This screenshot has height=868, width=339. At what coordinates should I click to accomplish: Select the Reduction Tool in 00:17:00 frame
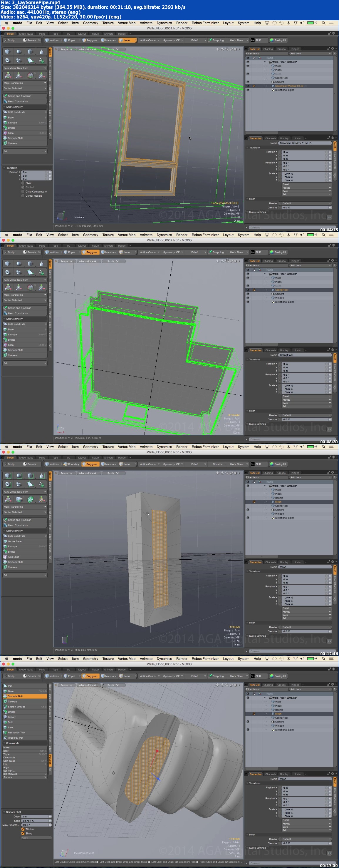coord(25,732)
